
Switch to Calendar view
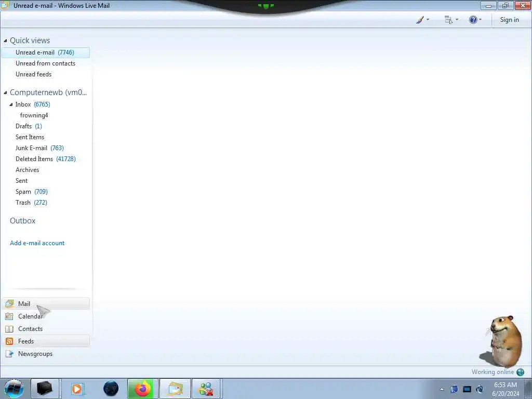(46, 316)
